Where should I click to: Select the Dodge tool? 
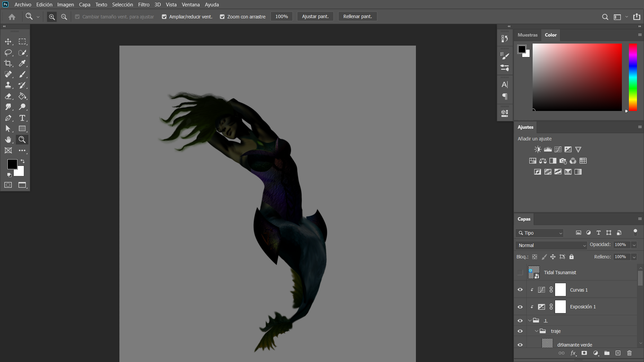(x=22, y=107)
